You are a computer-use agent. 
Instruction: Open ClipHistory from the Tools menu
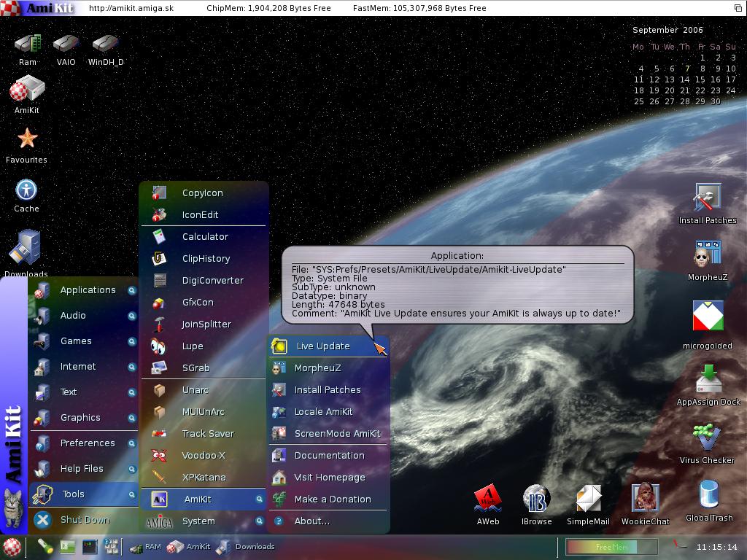point(204,259)
